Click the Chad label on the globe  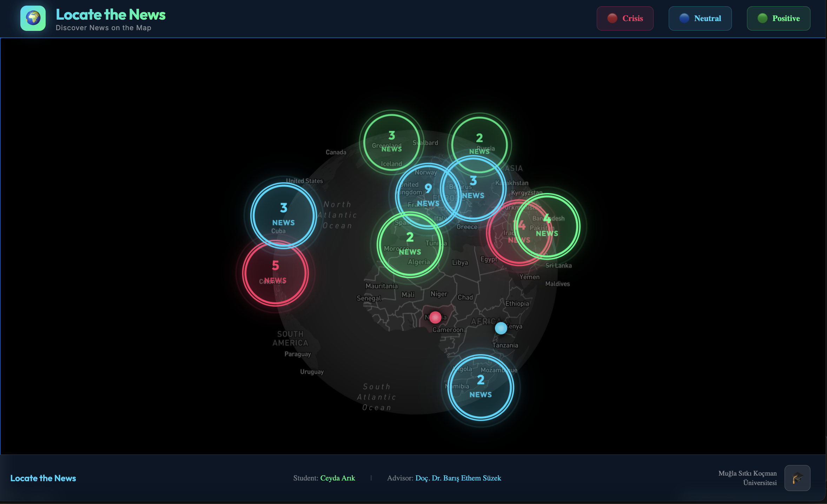[x=465, y=297]
